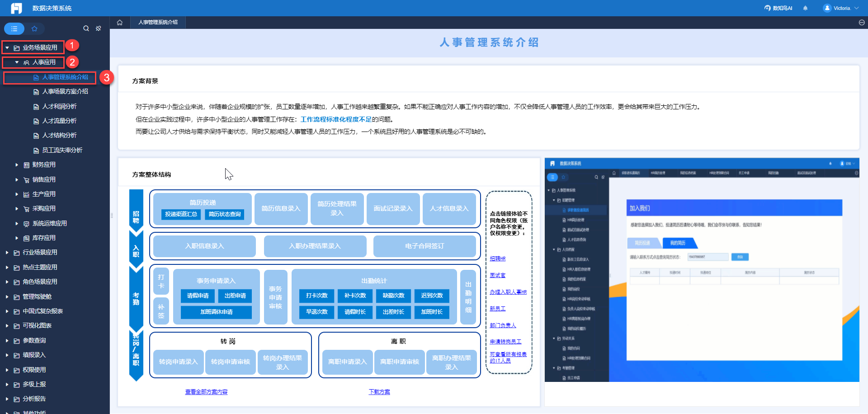The height and width of the screenshot is (414, 868).
Task: Click the 权限使用 folder icon
Action: (x=17, y=370)
